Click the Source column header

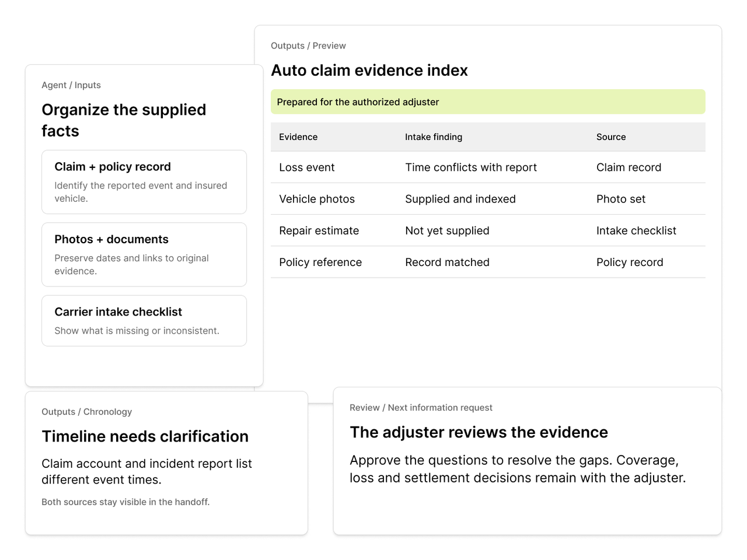611,137
